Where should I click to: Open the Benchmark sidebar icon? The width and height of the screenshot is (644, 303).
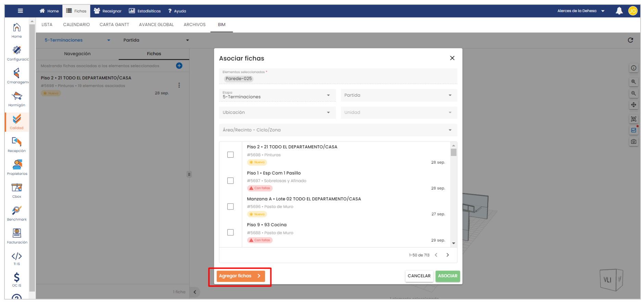click(17, 213)
